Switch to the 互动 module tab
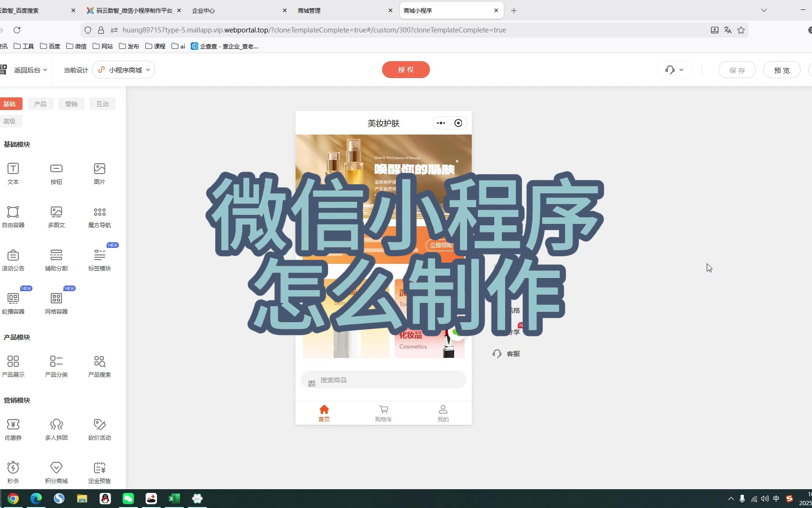Viewport: 812px width, 508px height. 102,104
